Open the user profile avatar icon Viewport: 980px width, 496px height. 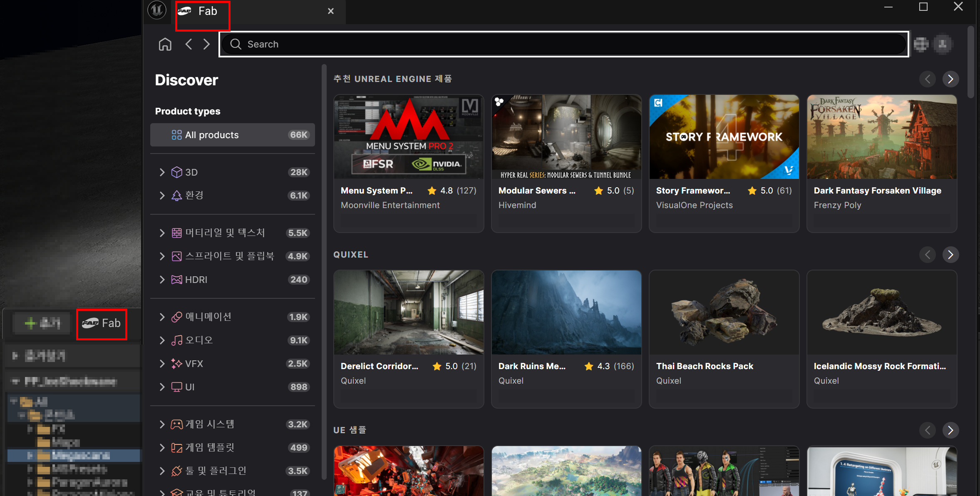pos(943,44)
